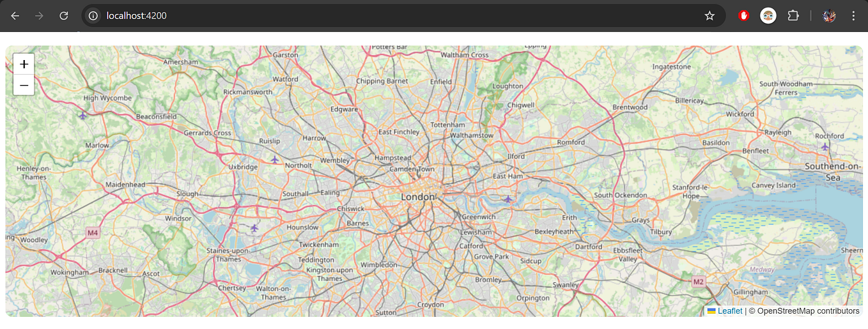
Task: Click the Greenwich label on the map
Action: tap(479, 217)
